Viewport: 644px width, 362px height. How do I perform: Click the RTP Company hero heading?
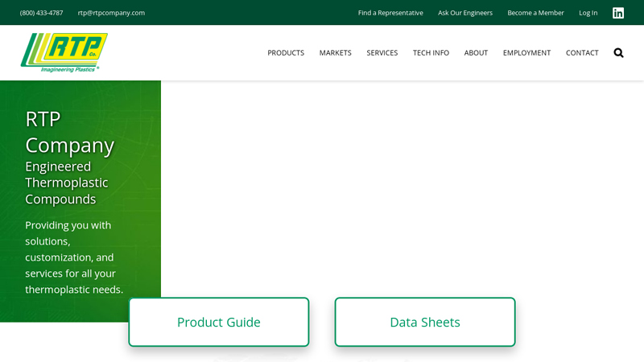point(69,132)
